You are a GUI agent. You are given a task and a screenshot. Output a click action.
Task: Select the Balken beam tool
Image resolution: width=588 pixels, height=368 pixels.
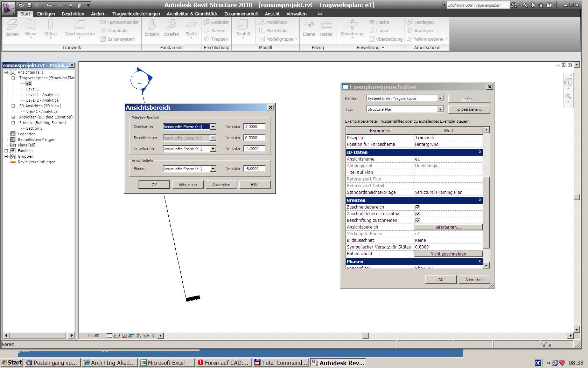pyautogui.click(x=12, y=28)
